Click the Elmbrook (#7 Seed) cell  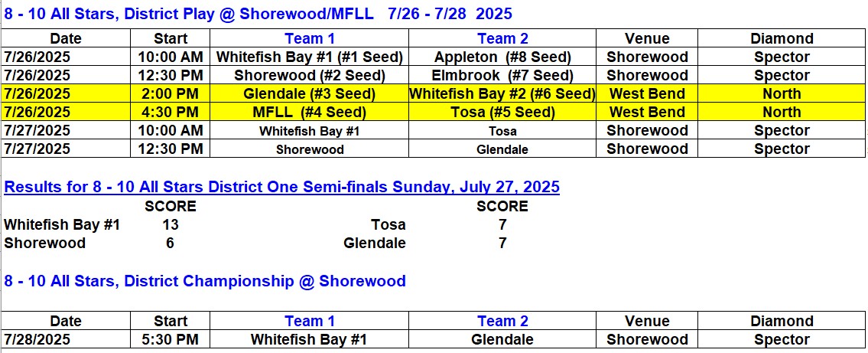pyautogui.click(x=502, y=75)
